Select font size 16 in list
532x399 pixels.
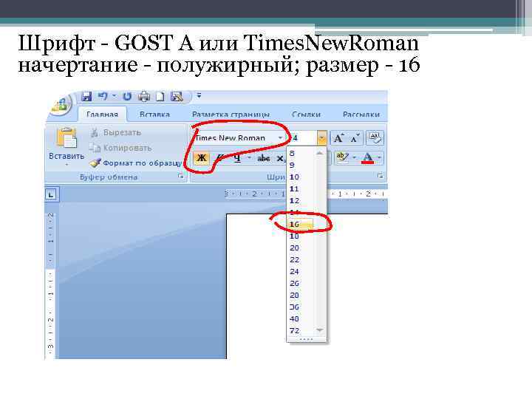point(301,225)
